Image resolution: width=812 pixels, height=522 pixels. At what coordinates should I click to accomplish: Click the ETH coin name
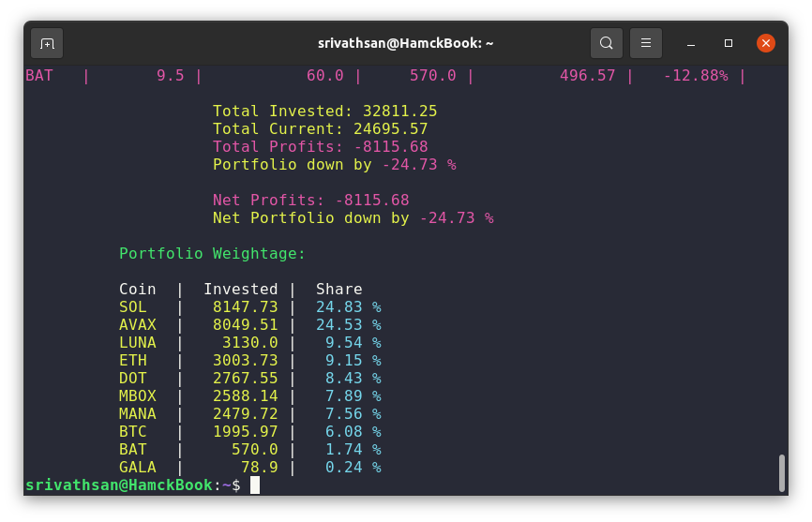coord(133,360)
